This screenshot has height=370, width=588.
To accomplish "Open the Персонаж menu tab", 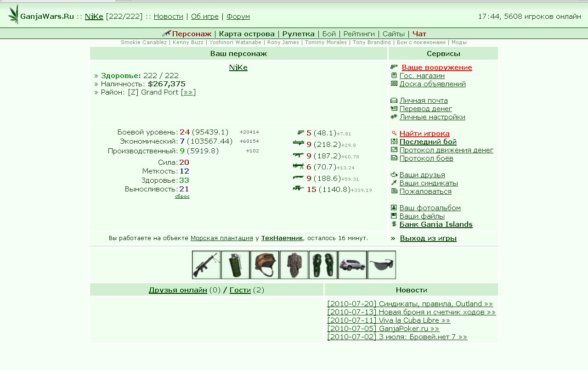I will [192, 34].
